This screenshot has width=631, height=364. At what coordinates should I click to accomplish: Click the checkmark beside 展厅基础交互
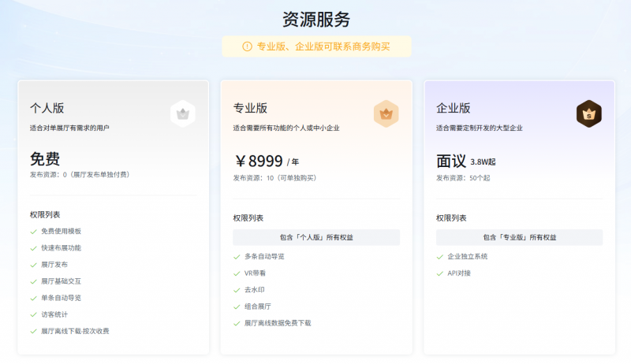(33, 281)
